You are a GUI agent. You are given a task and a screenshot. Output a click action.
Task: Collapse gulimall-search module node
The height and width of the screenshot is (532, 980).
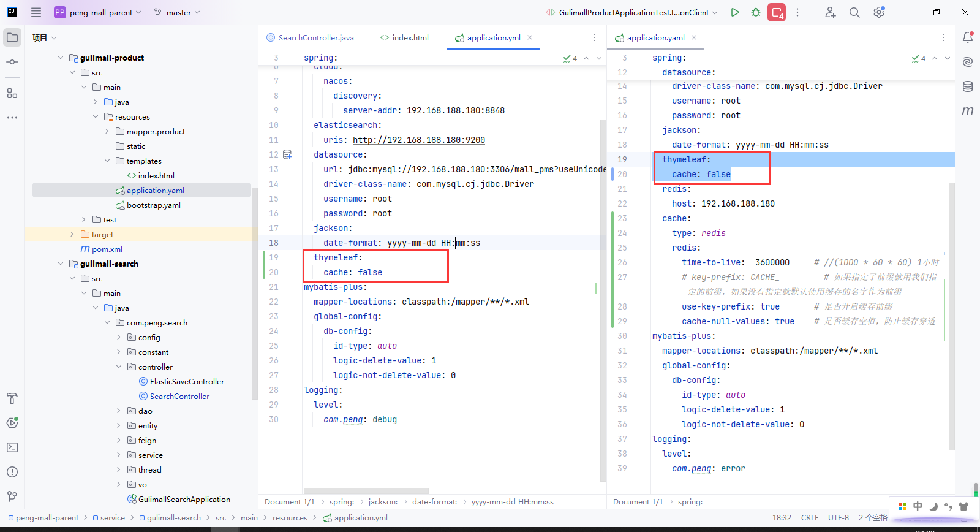61,264
